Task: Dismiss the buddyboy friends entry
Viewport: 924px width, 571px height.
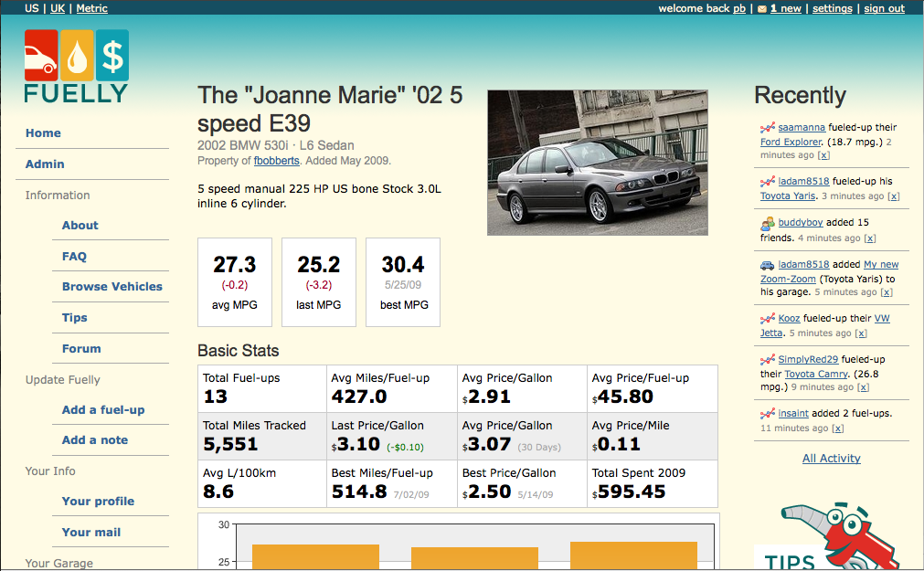Action: click(x=870, y=238)
